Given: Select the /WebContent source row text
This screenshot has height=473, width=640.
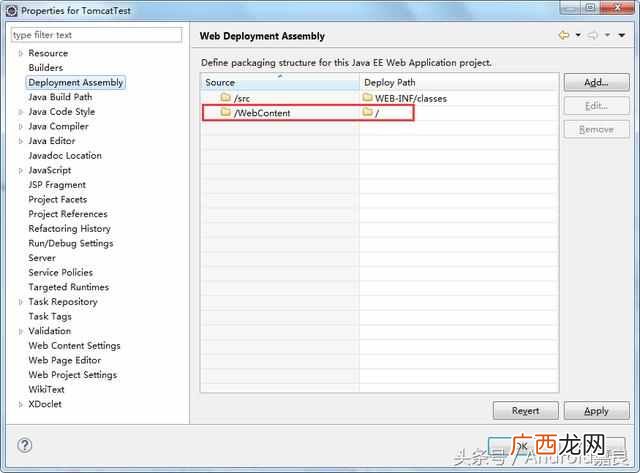Looking at the screenshot, I should tap(262, 113).
